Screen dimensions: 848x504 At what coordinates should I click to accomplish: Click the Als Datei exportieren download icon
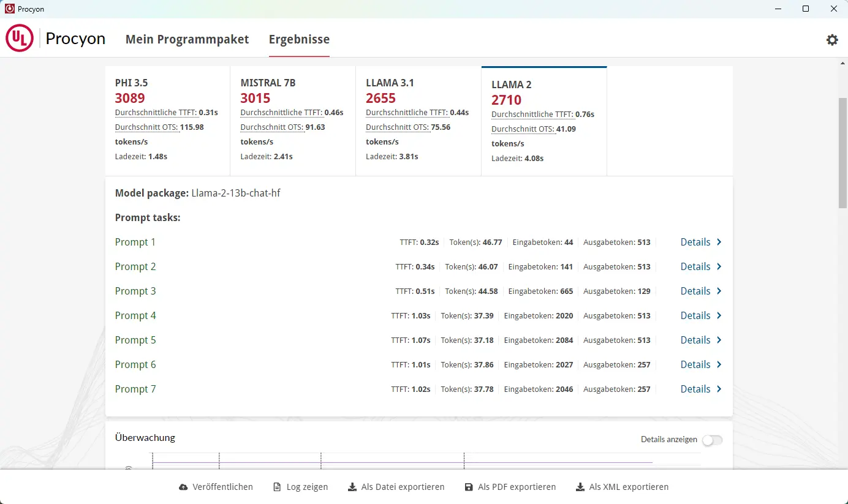point(352,487)
